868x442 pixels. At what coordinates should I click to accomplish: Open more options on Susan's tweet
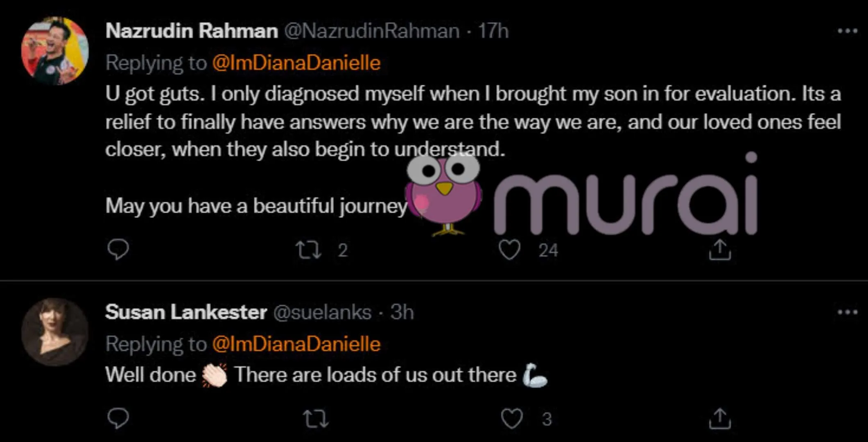[x=847, y=312]
